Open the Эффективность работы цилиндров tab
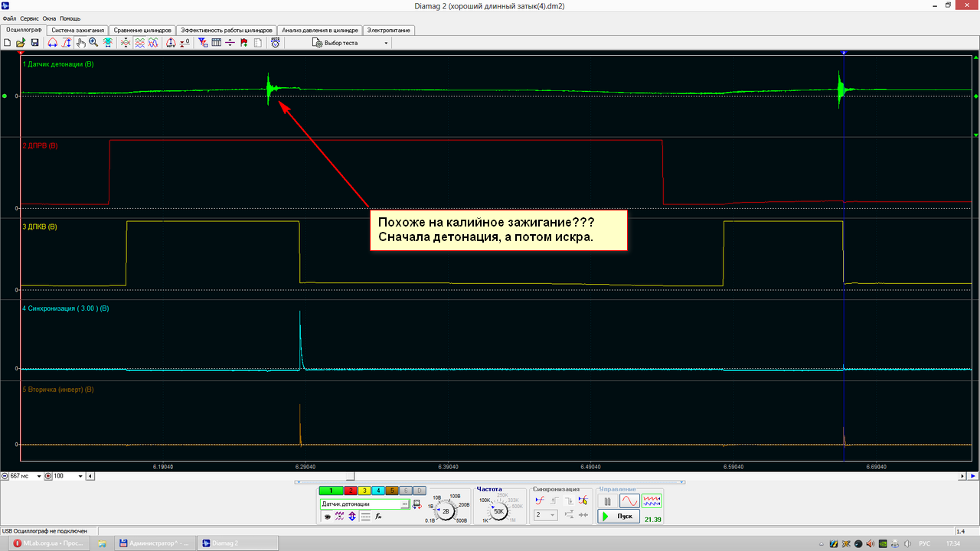The image size is (980, 551). click(227, 30)
